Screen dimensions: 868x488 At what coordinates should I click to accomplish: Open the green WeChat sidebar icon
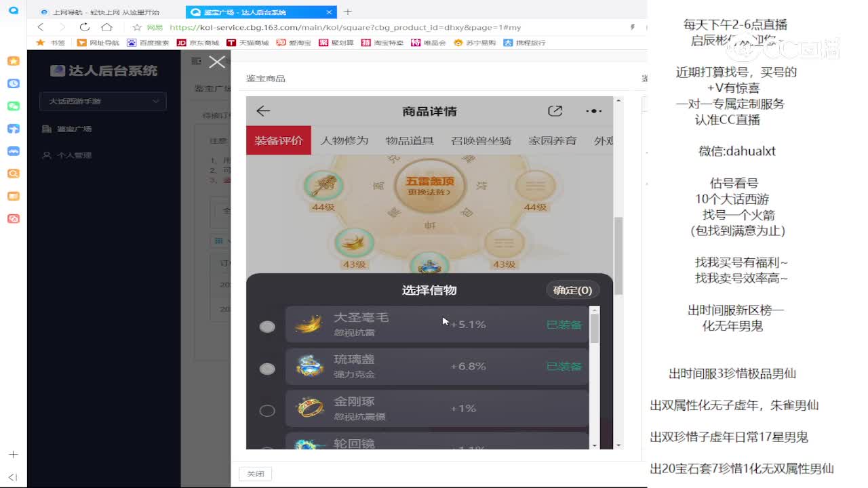[13, 106]
